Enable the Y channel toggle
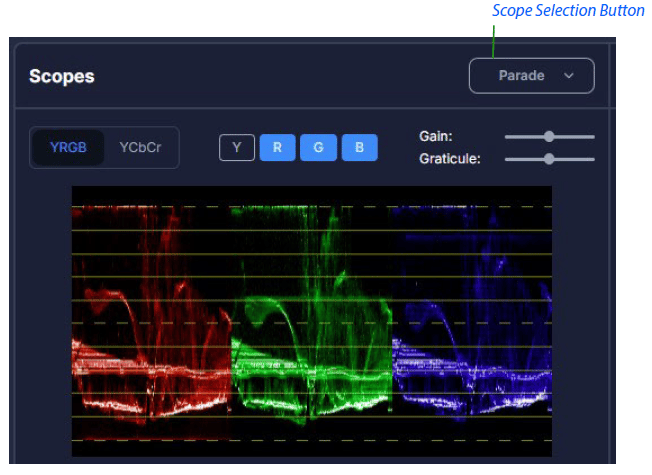Screen dimensions: 652x475 [237, 147]
